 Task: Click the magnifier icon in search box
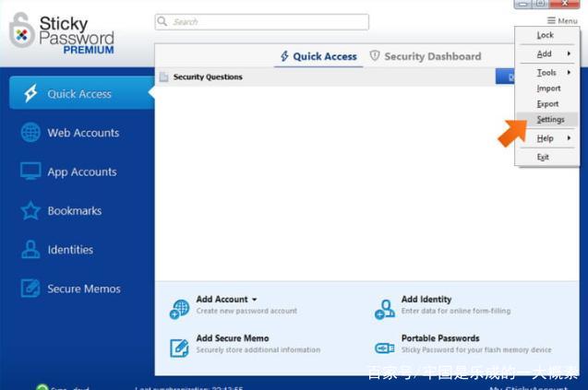pos(162,21)
